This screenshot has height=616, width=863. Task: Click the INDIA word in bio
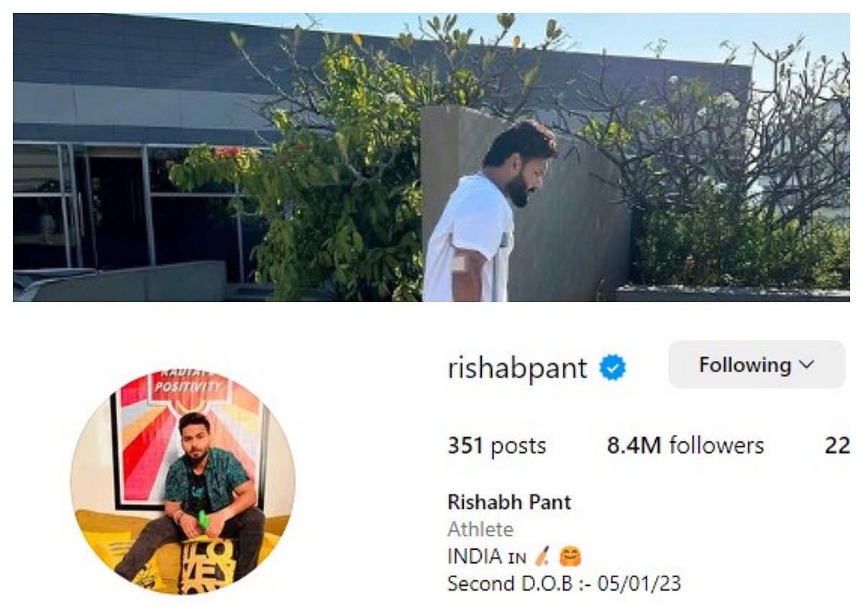tap(475, 556)
